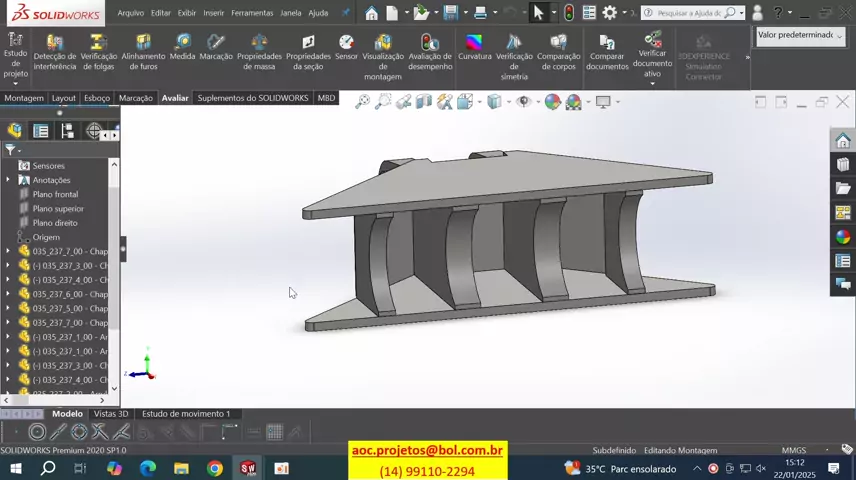Switch to Estudo de movimento 1 tab

pyautogui.click(x=186, y=413)
